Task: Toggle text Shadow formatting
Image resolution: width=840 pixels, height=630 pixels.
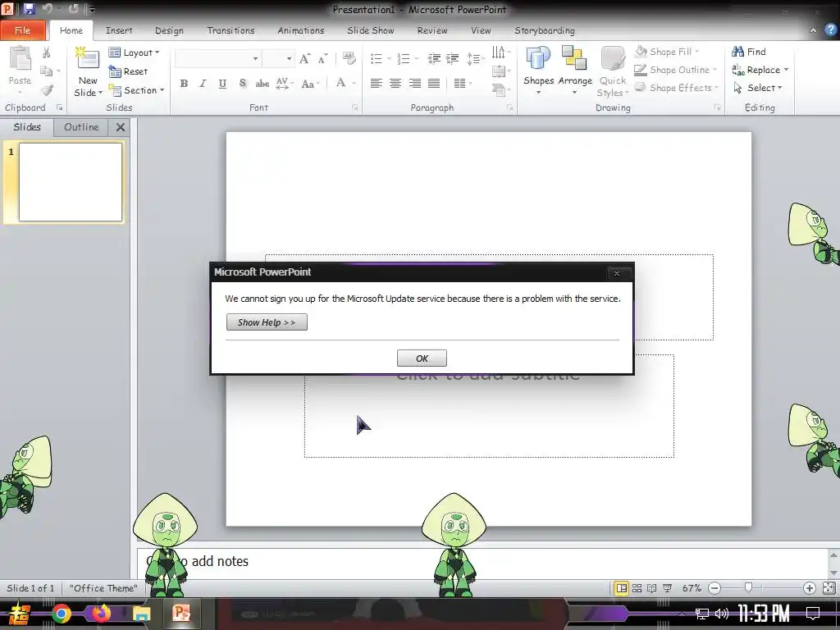Action: 242,84
